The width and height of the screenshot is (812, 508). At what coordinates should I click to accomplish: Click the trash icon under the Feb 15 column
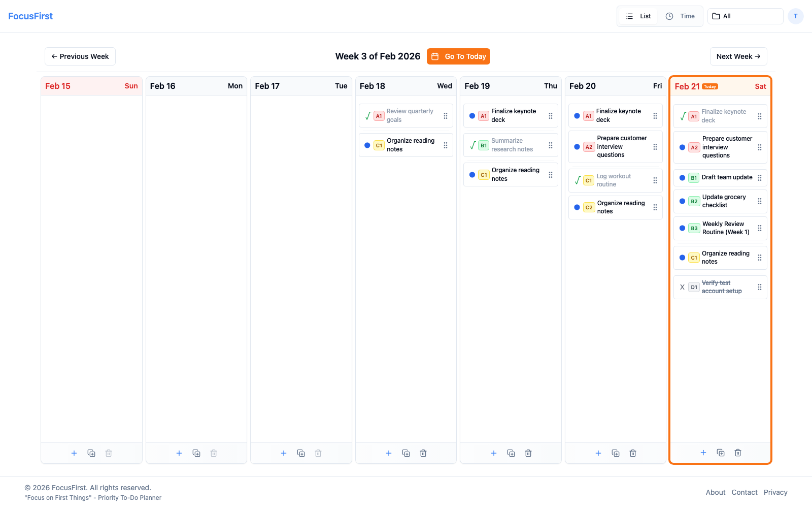[108, 453]
